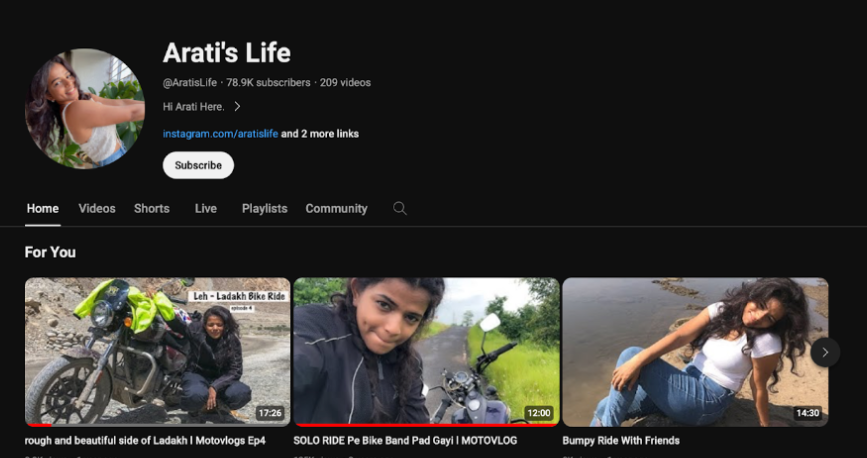
Task: Open the Shorts tab
Action: 152,209
